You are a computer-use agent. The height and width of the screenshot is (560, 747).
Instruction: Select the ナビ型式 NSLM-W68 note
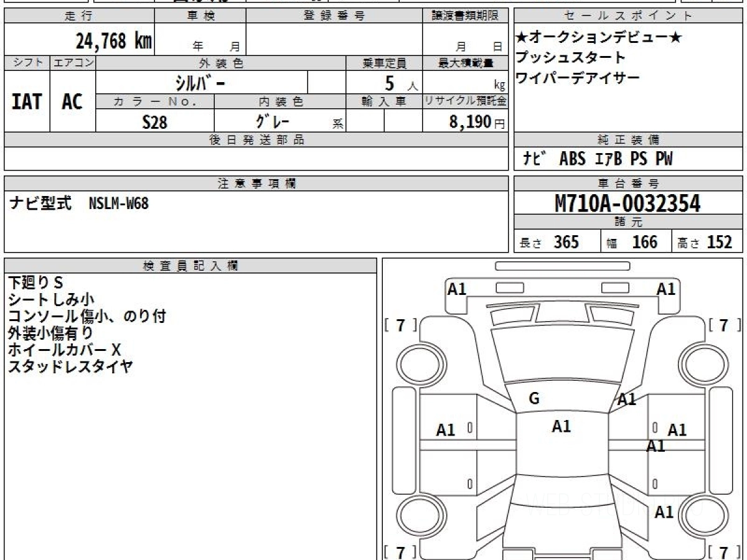click(79, 203)
